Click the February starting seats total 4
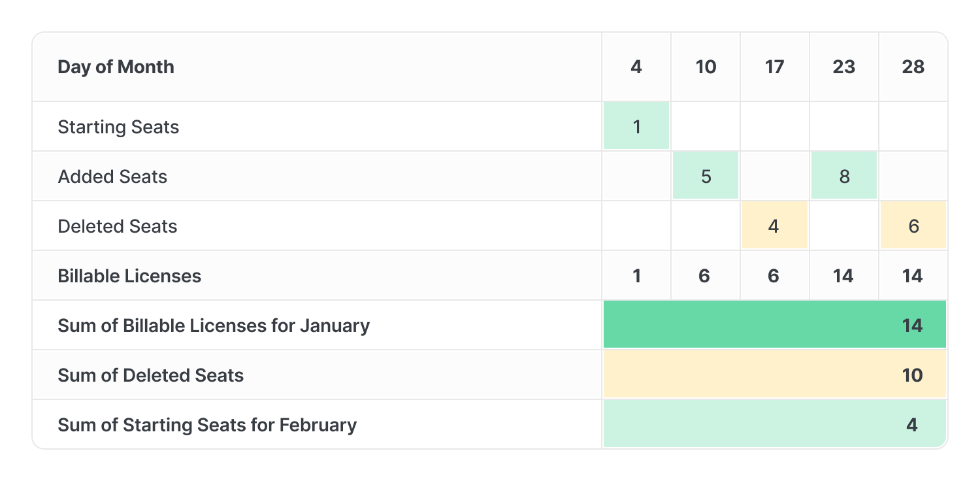This screenshot has height=481, width=980. click(775, 423)
